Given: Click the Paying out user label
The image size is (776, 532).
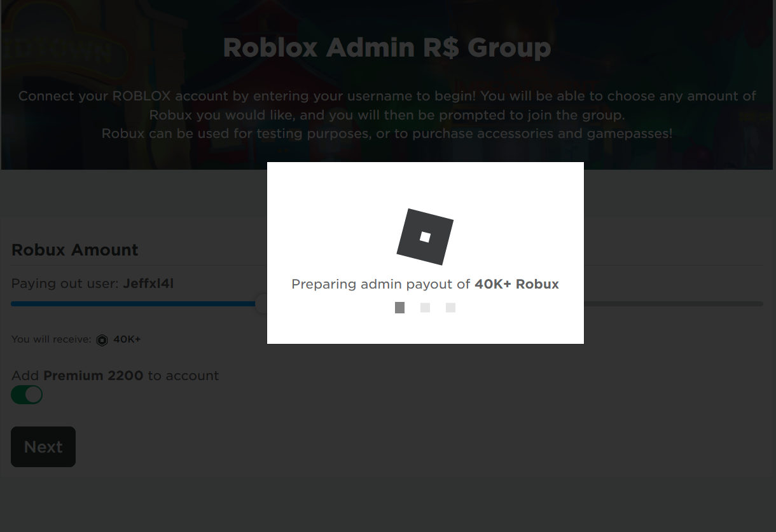Looking at the screenshot, I should coord(66,283).
